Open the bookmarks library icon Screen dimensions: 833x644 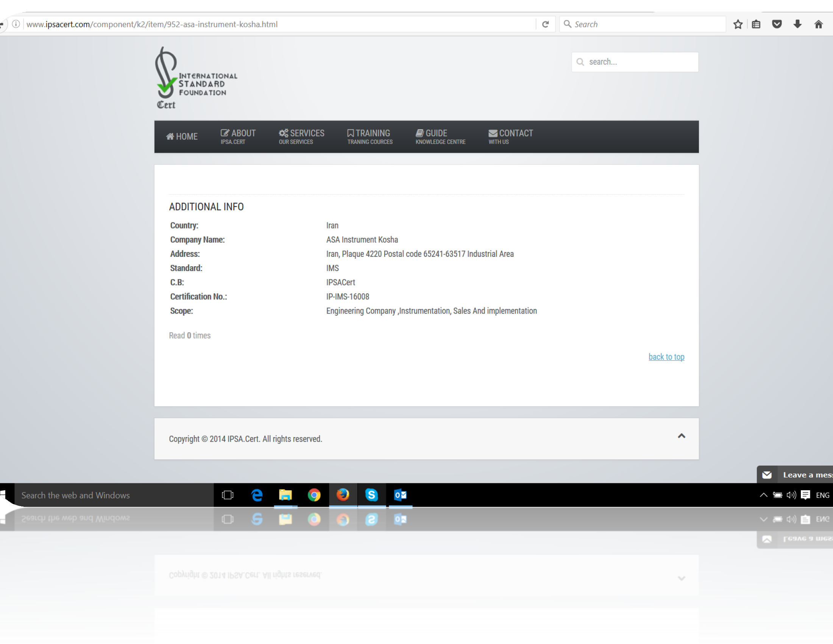(756, 24)
